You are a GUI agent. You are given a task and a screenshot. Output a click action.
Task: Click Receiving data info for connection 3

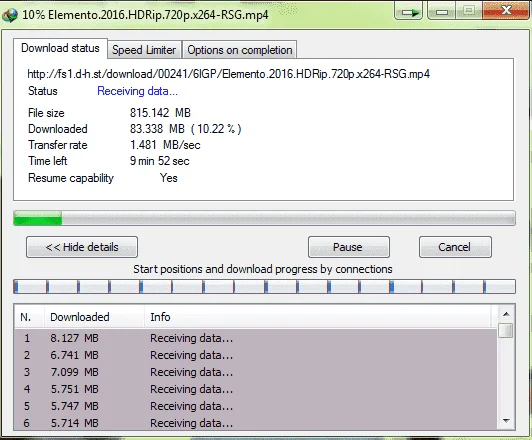pyautogui.click(x=192, y=372)
